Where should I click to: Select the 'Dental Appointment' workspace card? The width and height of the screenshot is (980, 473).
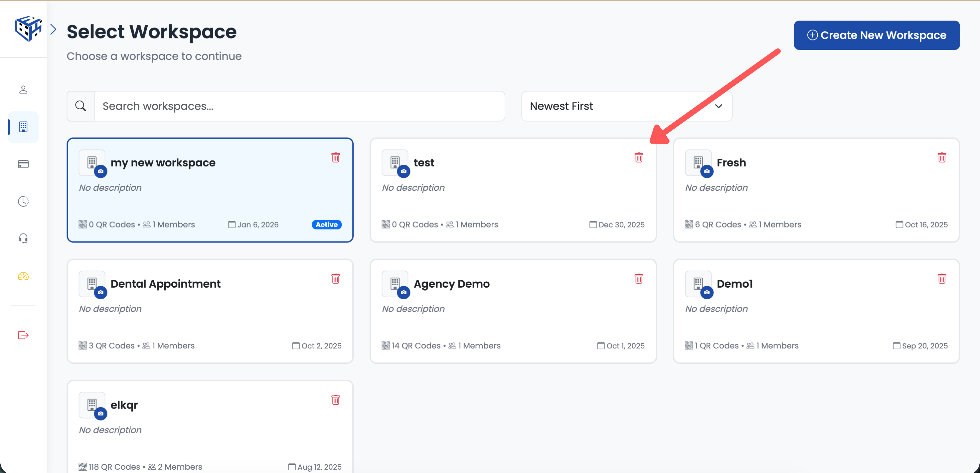click(210, 311)
